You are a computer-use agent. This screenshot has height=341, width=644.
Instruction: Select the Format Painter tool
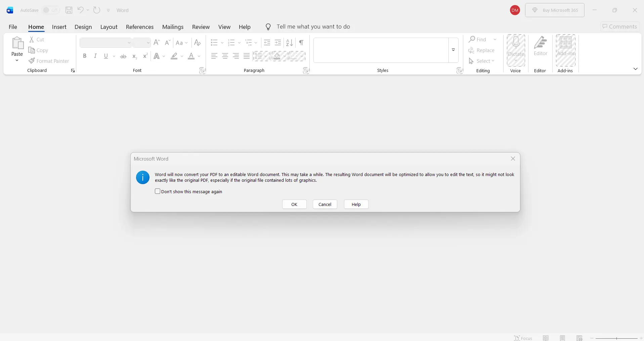49,61
